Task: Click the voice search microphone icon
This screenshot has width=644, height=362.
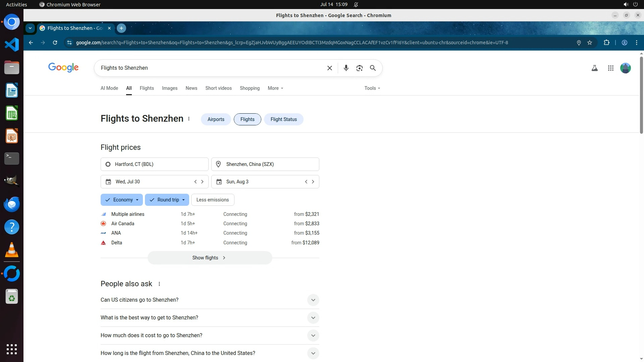Action: pyautogui.click(x=346, y=68)
